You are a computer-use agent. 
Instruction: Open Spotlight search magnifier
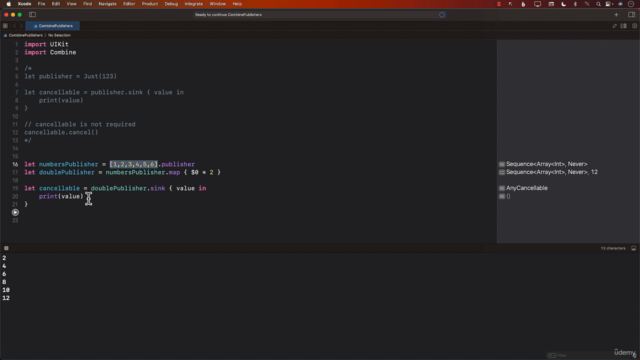pos(598,4)
